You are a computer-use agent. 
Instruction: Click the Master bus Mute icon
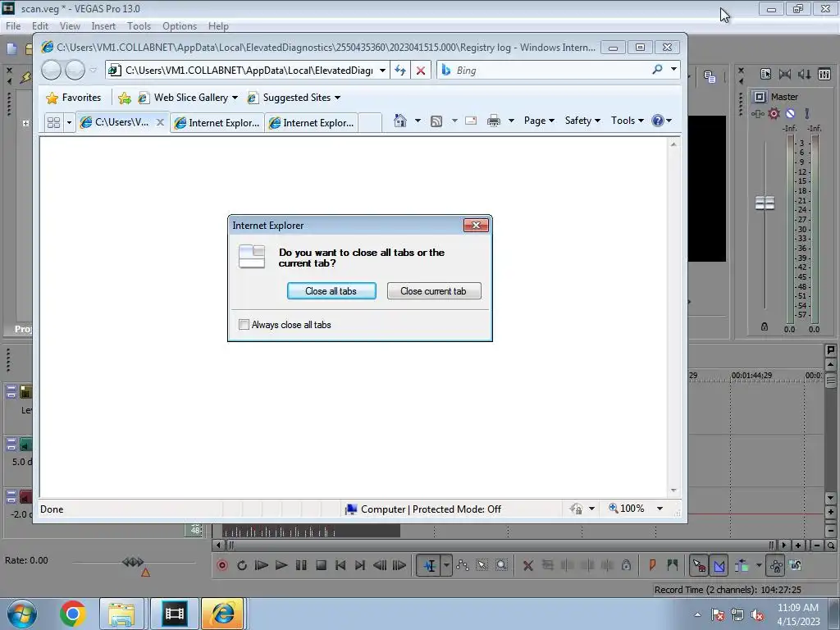[790, 113]
